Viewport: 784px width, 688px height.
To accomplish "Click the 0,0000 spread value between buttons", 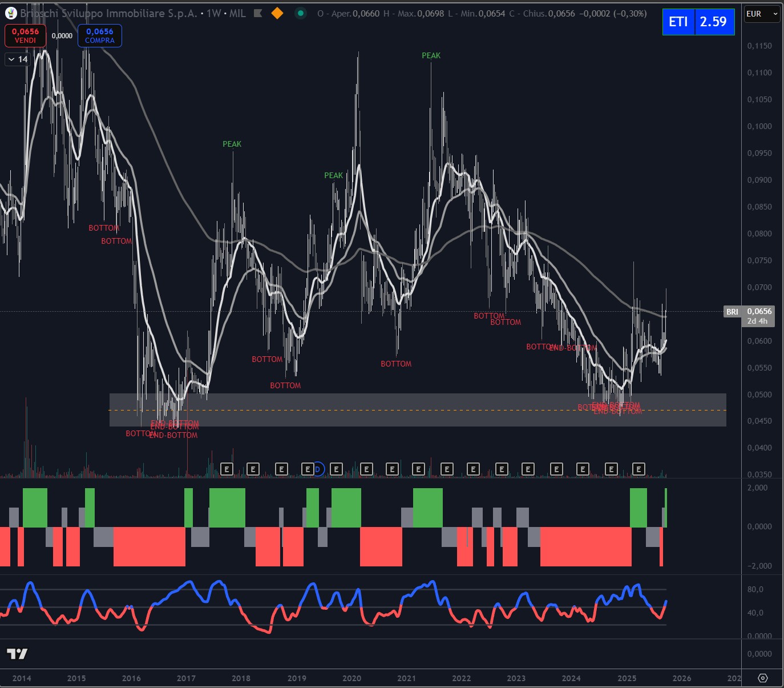I will (62, 36).
